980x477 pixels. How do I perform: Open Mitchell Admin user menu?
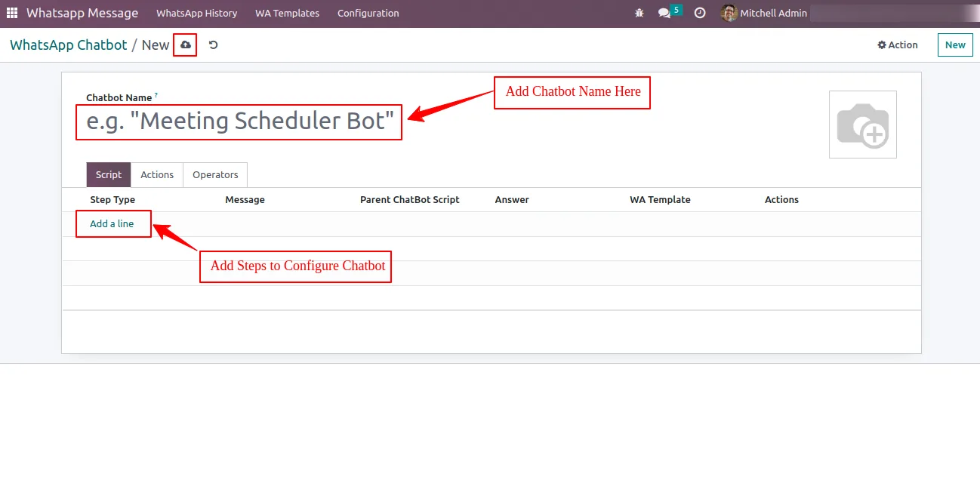click(x=764, y=13)
